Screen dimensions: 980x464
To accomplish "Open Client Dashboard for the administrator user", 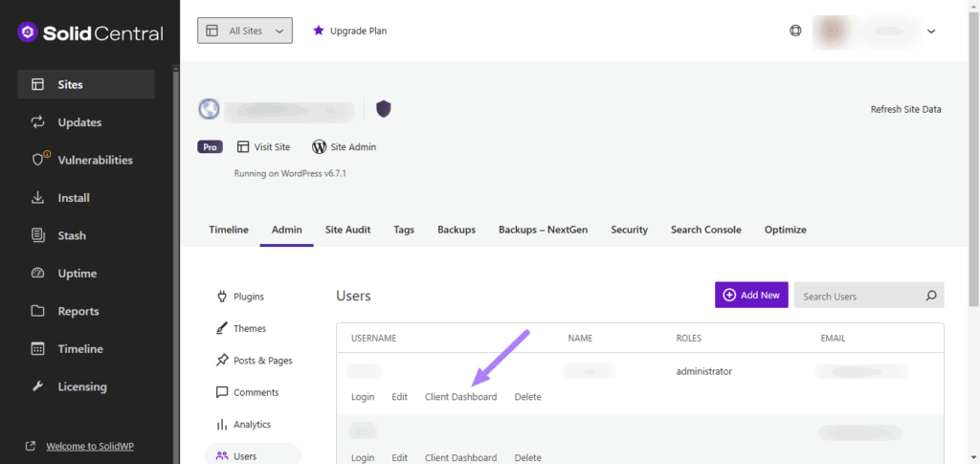I will pyautogui.click(x=460, y=397).
